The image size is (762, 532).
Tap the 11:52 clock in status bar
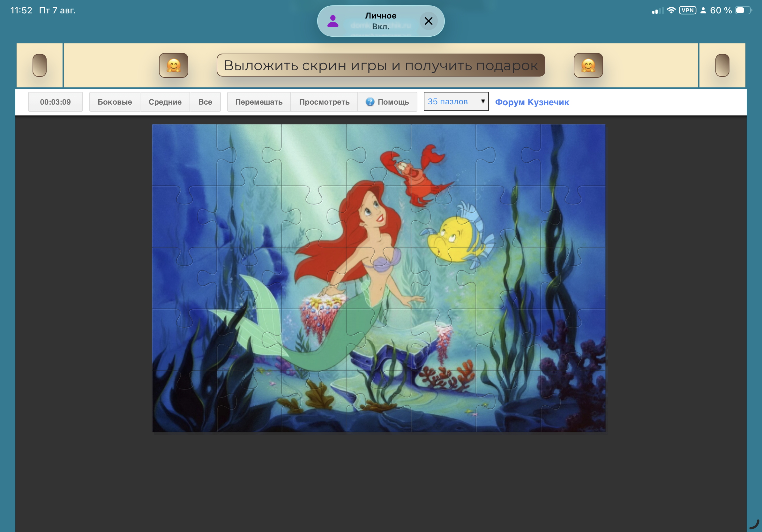tap(21, 10)
